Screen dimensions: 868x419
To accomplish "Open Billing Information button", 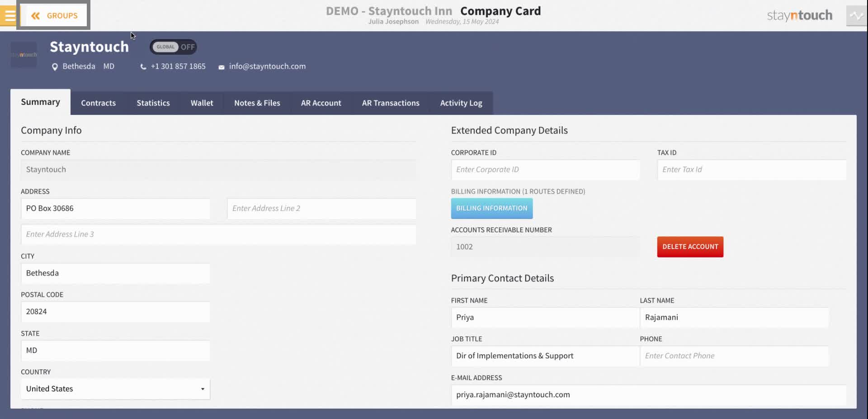I will pyautogui.click(x=492, y=209).
